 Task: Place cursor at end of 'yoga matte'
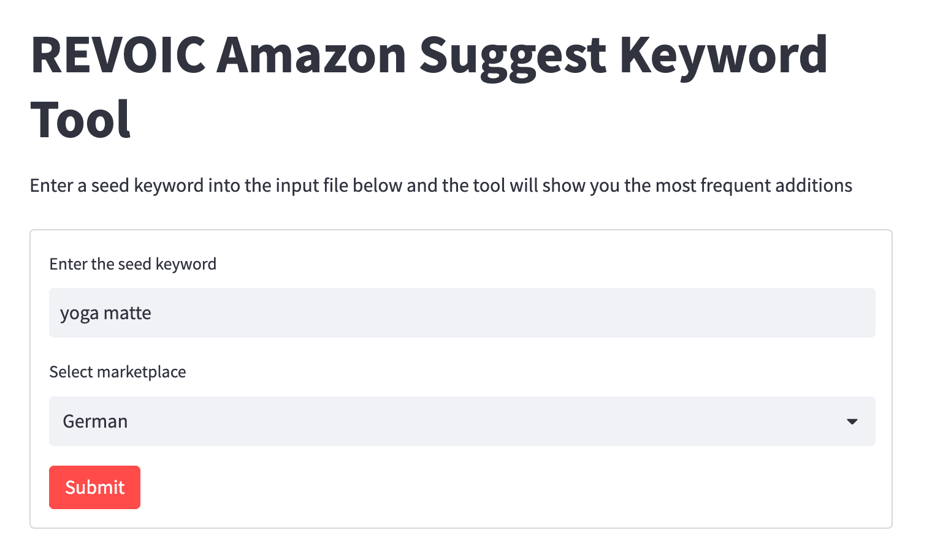tap(152, 314)
